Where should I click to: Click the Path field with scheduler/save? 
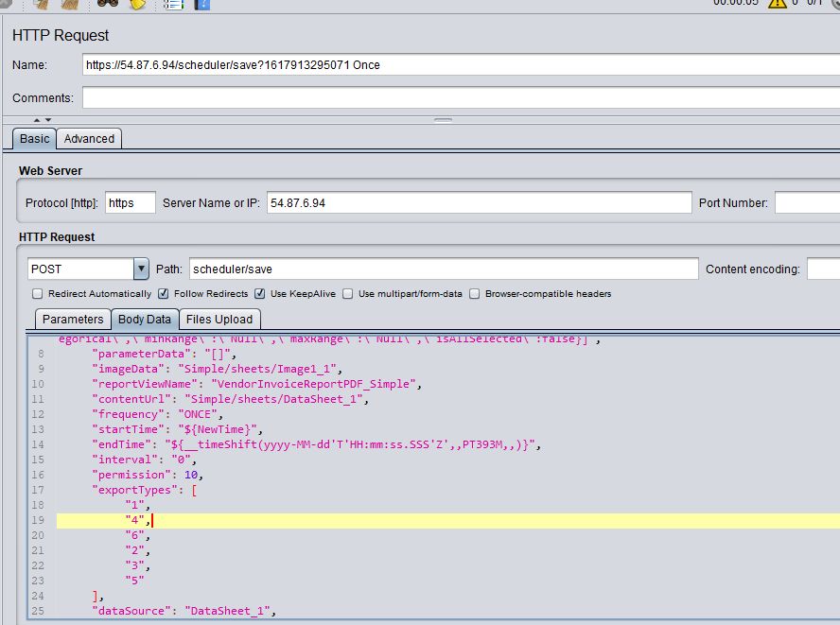(444, 269)
